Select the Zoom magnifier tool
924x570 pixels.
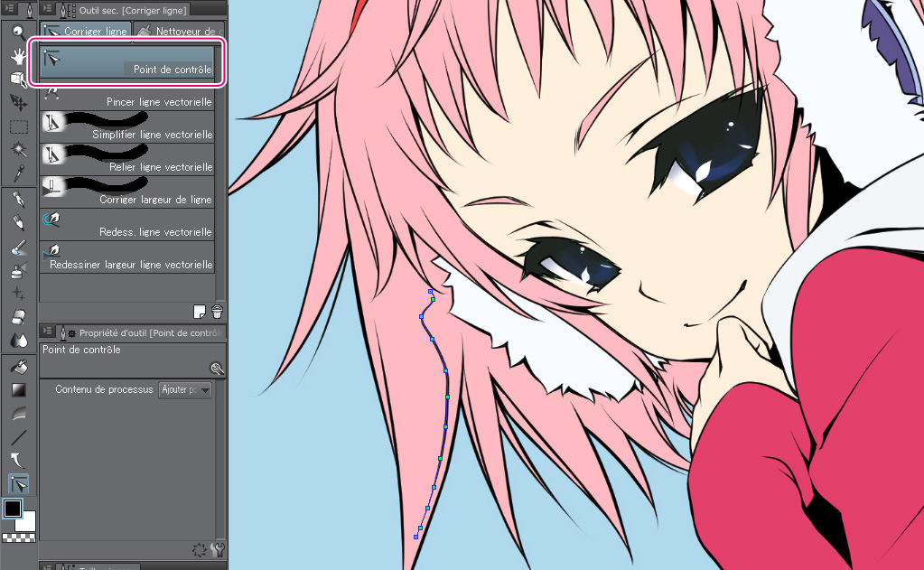point(19,34)
